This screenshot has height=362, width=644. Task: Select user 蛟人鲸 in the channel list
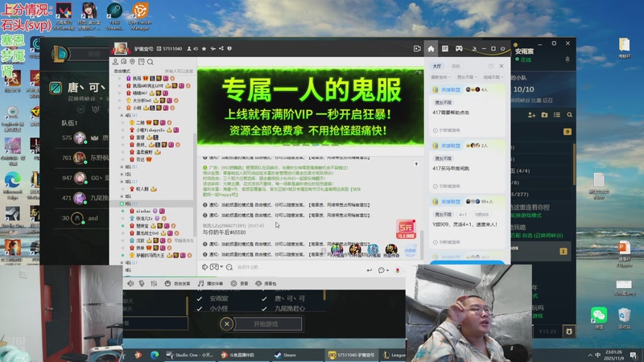click(144, 189)
